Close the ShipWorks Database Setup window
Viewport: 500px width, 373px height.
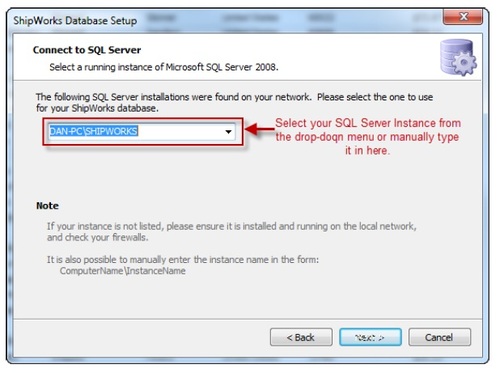tap(463, 16)
